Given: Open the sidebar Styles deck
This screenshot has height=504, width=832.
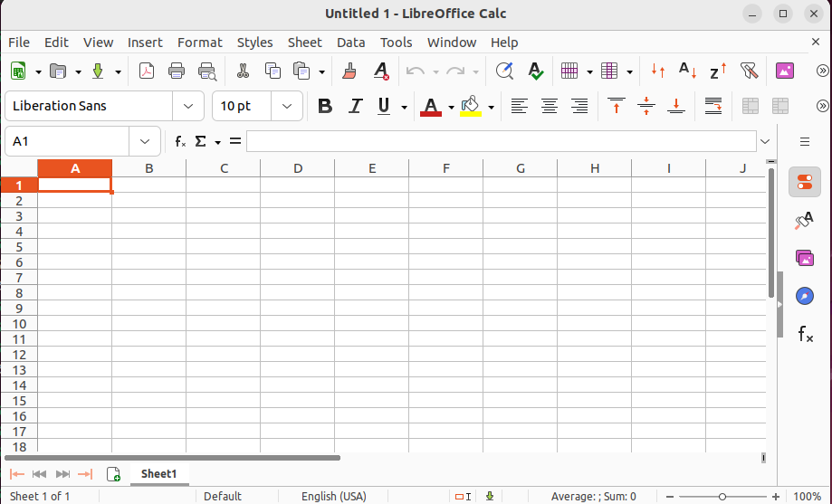Looking at the screenshot, I should 805,220.
